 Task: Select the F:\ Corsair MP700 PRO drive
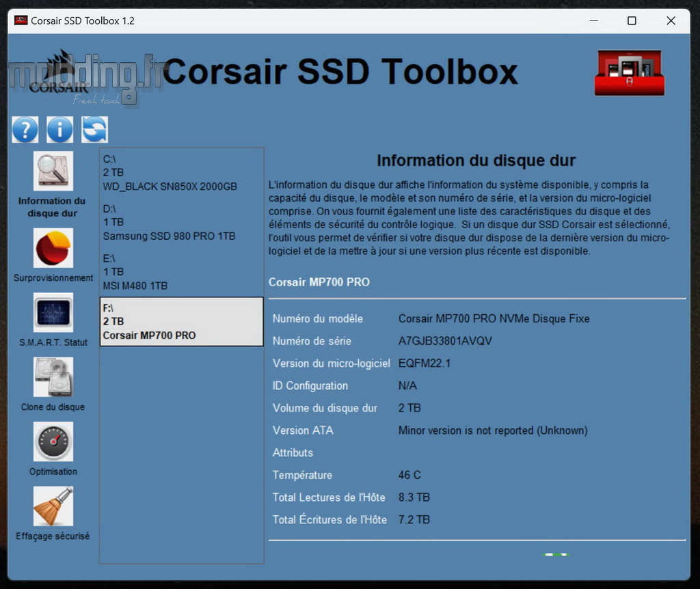tap(182, 321)
